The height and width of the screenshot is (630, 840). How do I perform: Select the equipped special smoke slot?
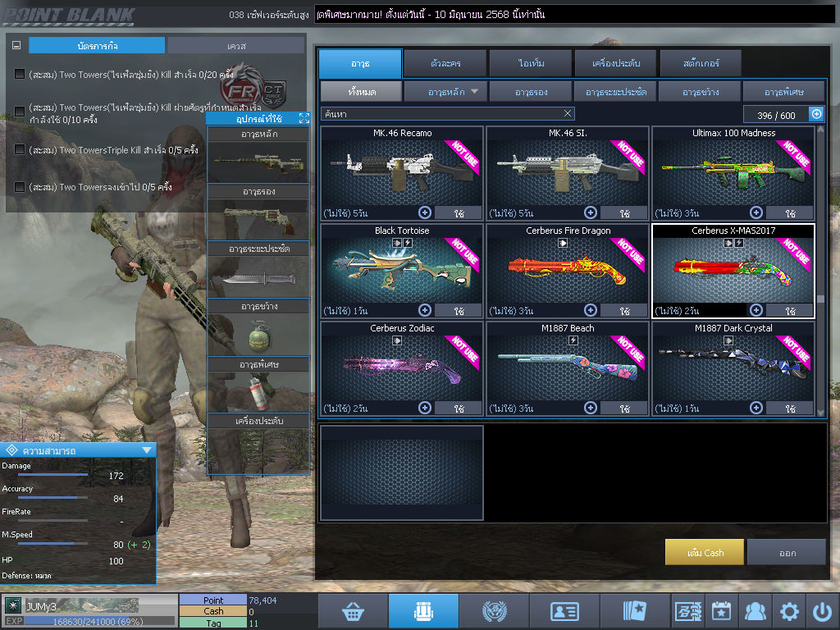[x=258, y=391]
